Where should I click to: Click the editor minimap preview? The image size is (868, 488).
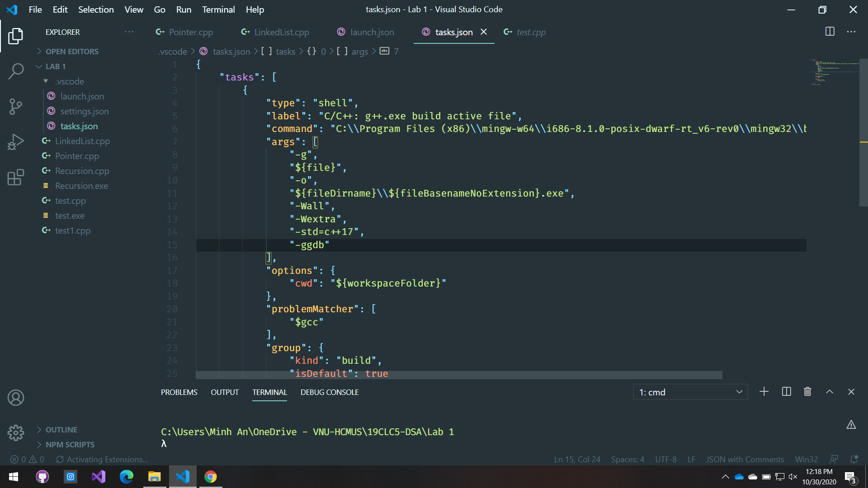coord(834,71)
